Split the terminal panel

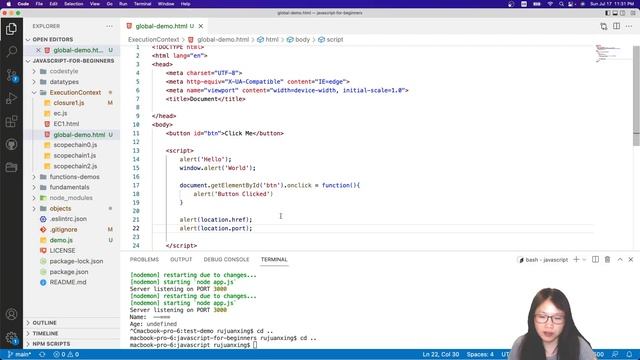click(596, 260)
